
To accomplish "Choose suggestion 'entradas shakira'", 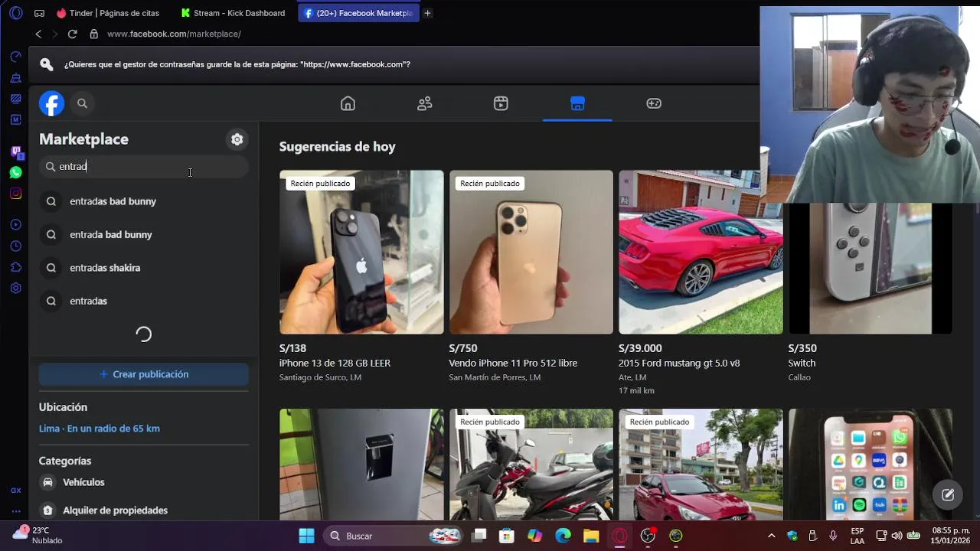I will click(144, 268).
